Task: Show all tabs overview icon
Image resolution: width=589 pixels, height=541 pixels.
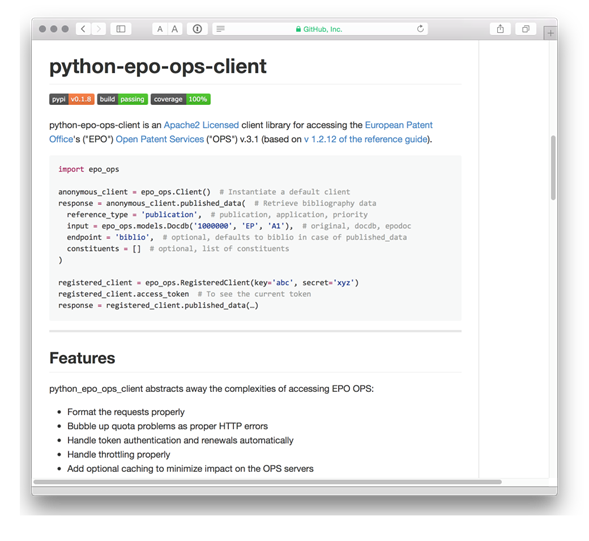Action: click(526, 29)
